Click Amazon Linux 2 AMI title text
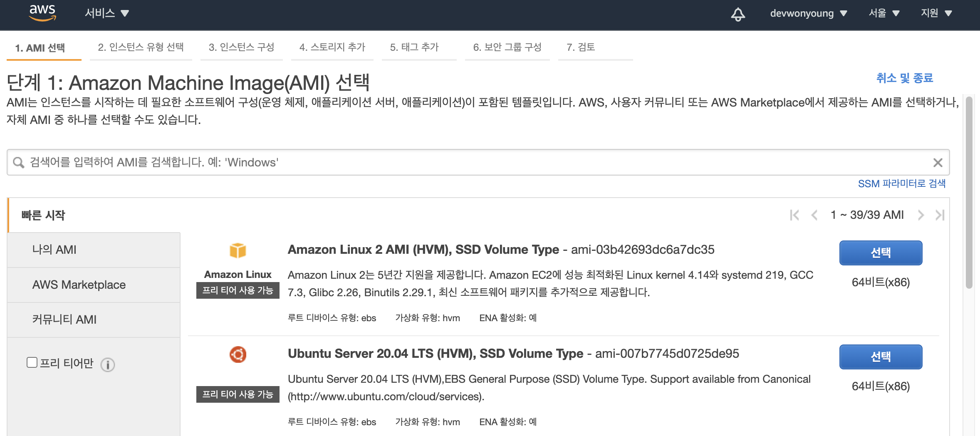Viewport: 980px width, 436px height. pyautogui.click(x=423, y=250)
